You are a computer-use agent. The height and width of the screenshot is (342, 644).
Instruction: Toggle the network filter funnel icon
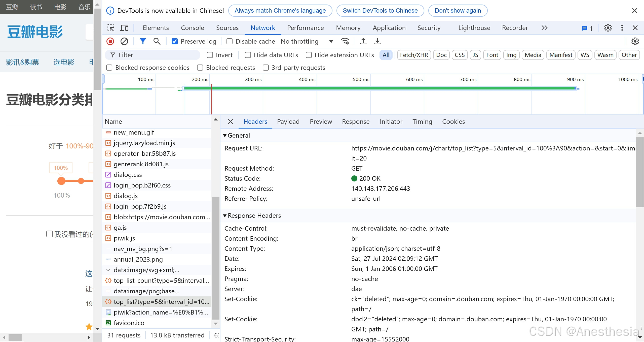pyautogui.click(x=143, y=41)
